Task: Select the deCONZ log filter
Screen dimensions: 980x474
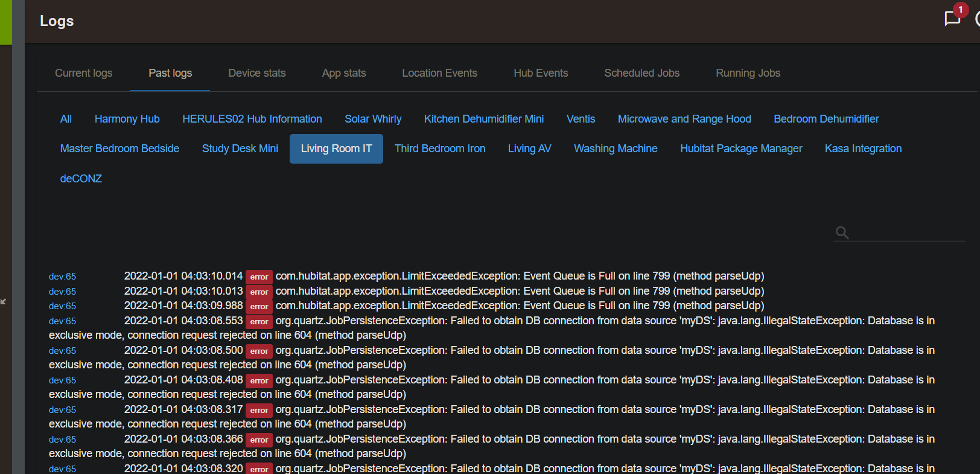Action: click(81, 179)
